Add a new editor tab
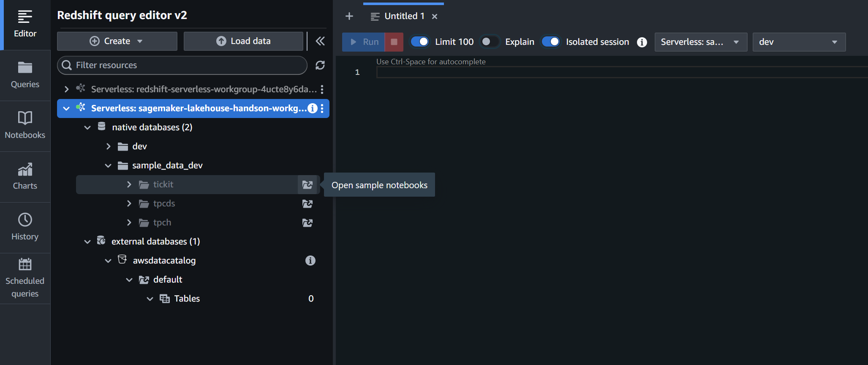This screenshot has height=365, width=868. (x=349, y=16)
